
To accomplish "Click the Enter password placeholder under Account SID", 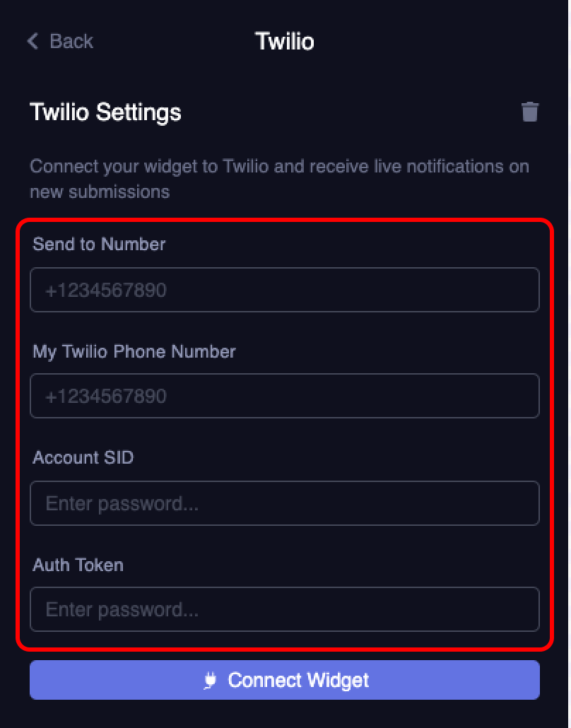I will tap(122, 503).
